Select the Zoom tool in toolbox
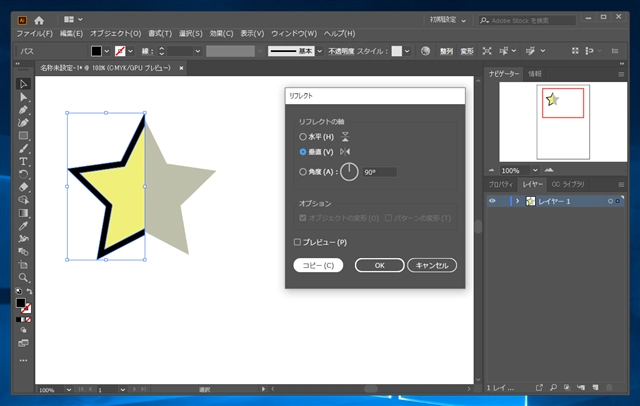 23,277
